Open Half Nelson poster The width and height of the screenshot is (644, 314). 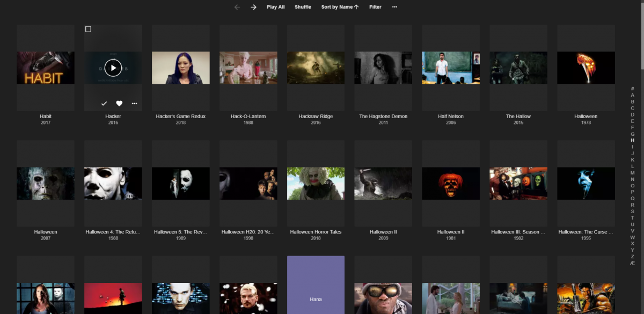451,68
